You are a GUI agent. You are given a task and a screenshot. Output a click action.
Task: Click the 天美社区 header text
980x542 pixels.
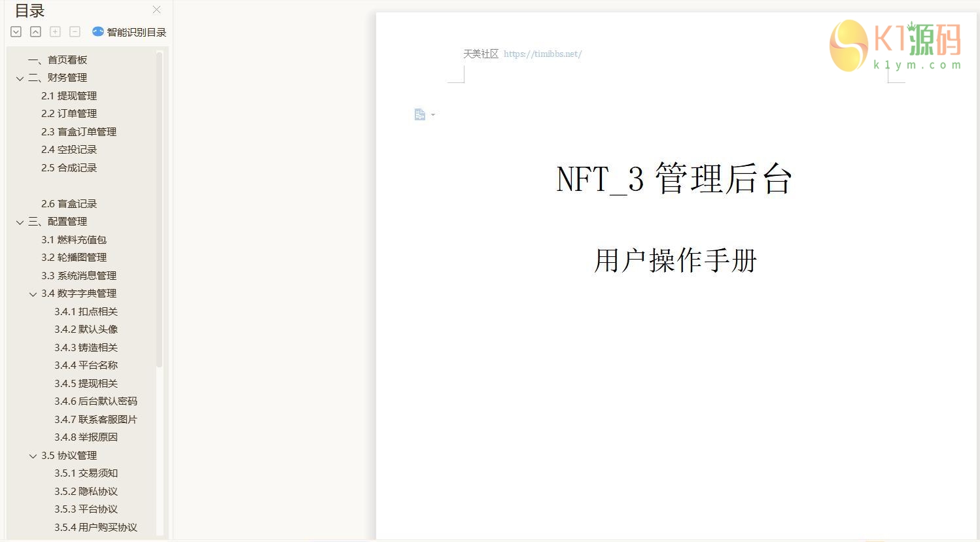coord(481,54)
